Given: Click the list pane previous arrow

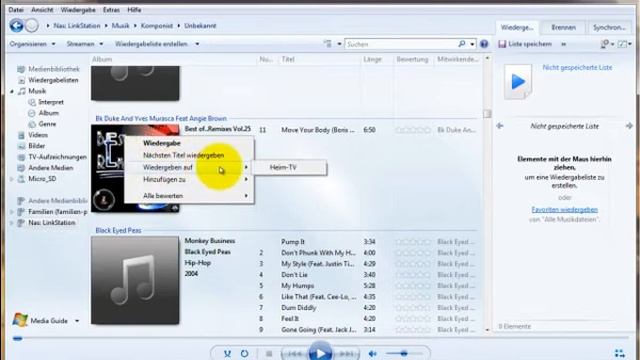Looking at the screenshot, I should [x=500, y=126].
